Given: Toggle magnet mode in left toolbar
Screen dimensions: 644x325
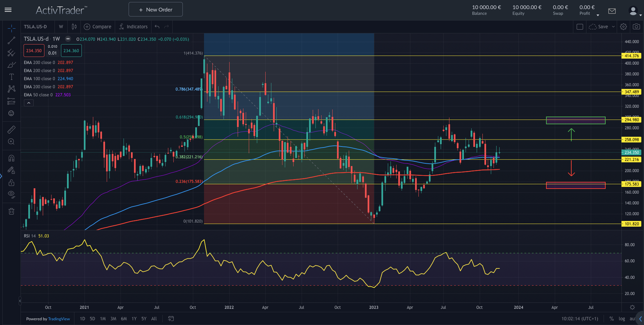Looking at the screenshot, I should tap(11, 158).
